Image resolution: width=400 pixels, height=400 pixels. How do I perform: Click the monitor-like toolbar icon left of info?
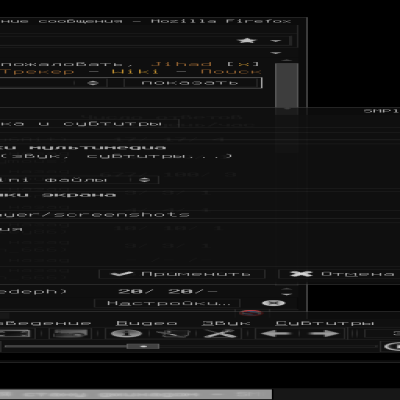71,333
